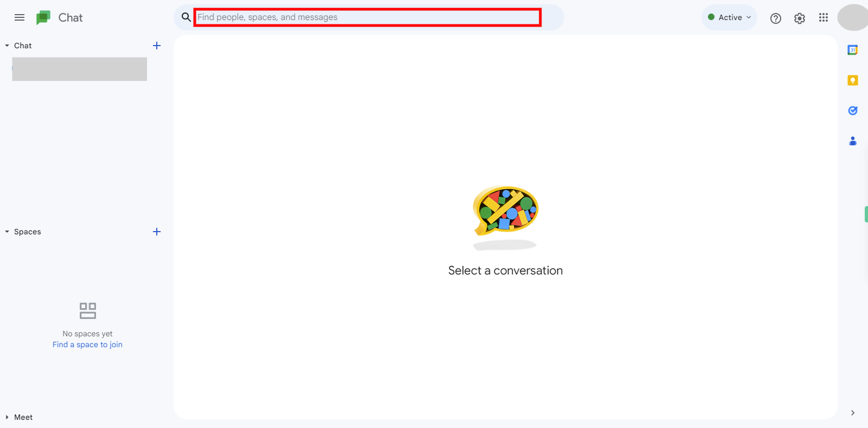
Task: Collapse the Chat section
Action: pyautogui.click(x=7, y=46)
